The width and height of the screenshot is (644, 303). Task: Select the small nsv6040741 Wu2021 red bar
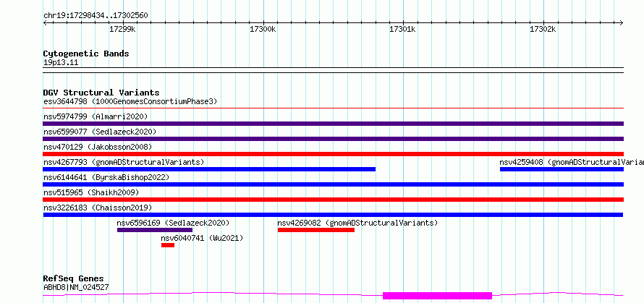tap(168, 245)
